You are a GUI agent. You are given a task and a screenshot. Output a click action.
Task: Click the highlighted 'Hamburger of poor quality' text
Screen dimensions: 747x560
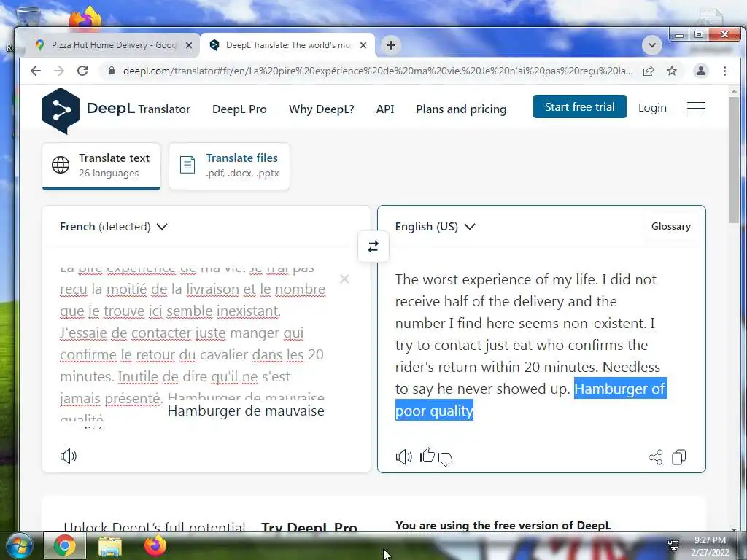[x=619, y=389]
